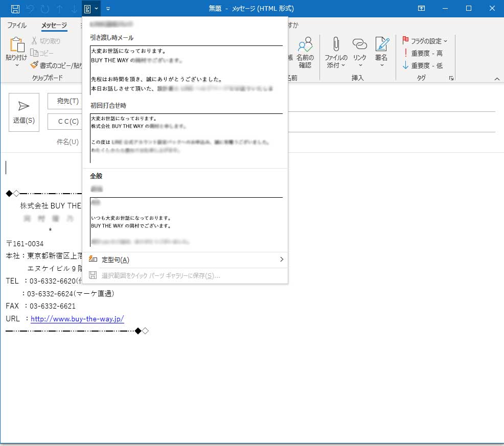The image size is (504, 446).
Task: Click the Quick Parts icon in title bar
Action: tap(87, 9)
